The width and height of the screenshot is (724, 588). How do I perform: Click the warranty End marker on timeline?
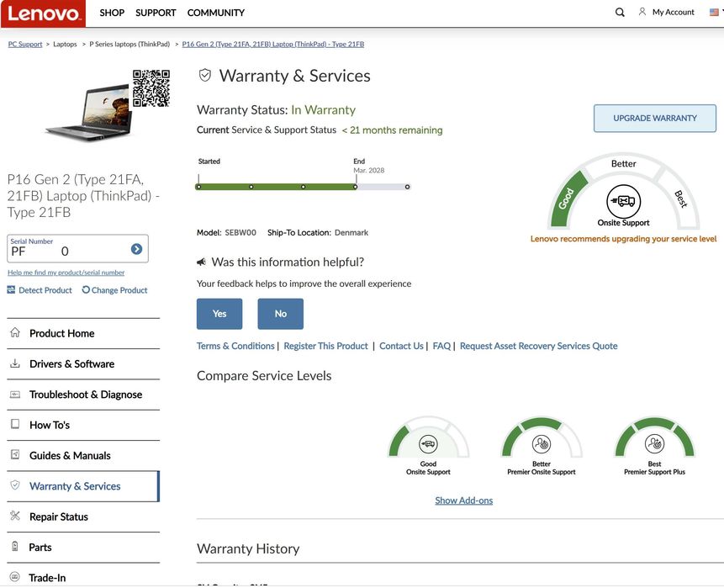[355, 187]
